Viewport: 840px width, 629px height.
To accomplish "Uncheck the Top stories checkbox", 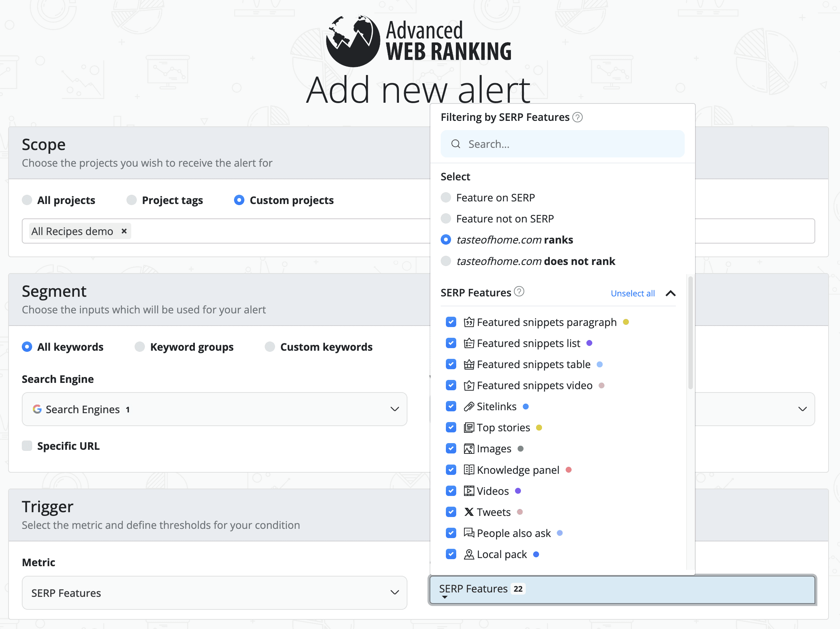I will pyautogui.click(x=451, y=428).
